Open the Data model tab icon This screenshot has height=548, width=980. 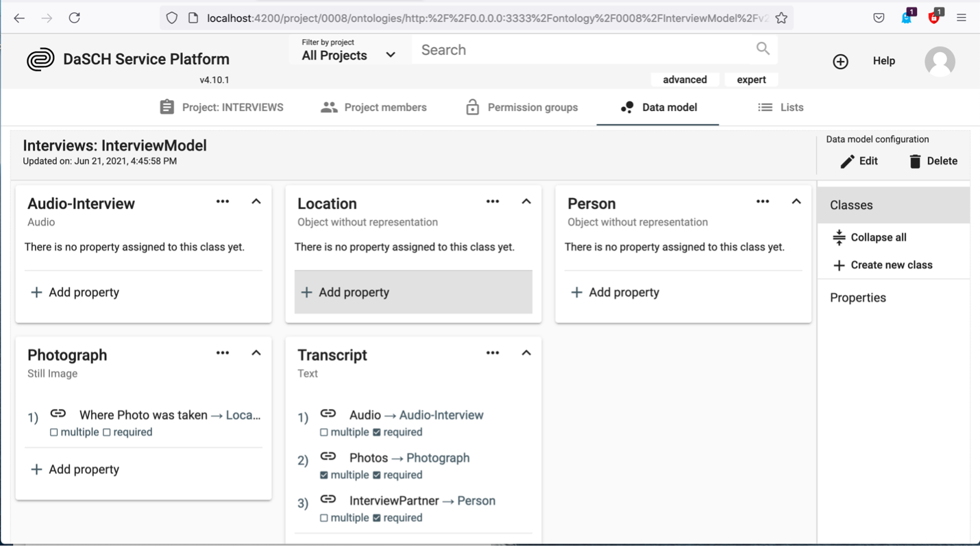627,107
